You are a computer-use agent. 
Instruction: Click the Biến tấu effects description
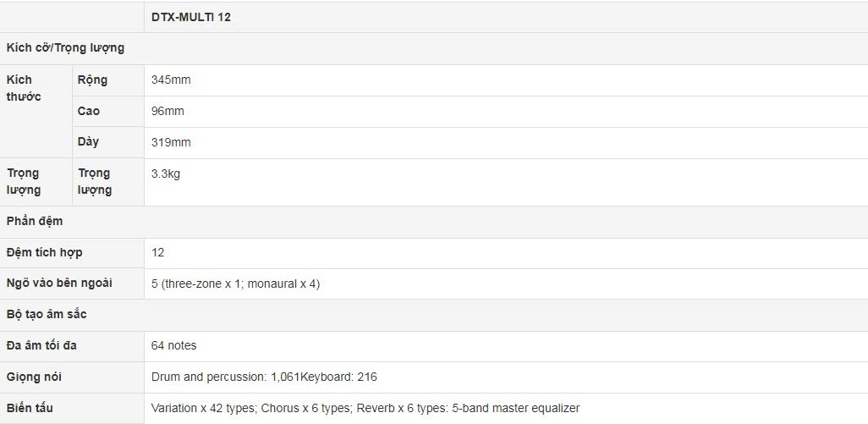pyautogui.click(x=365, y=408)
